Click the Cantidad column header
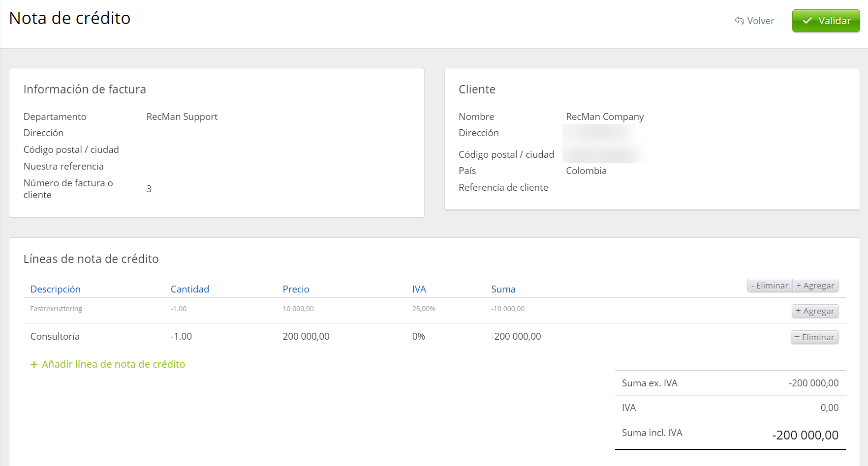Image resolution: width=868 pixels, height=466 pixels. coord(190,289)
